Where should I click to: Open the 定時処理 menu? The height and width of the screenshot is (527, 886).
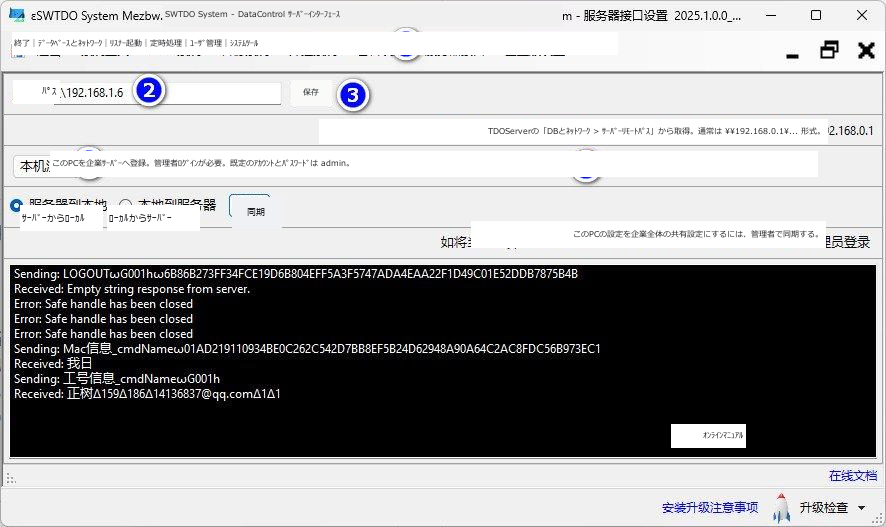[x=166, y=43]
